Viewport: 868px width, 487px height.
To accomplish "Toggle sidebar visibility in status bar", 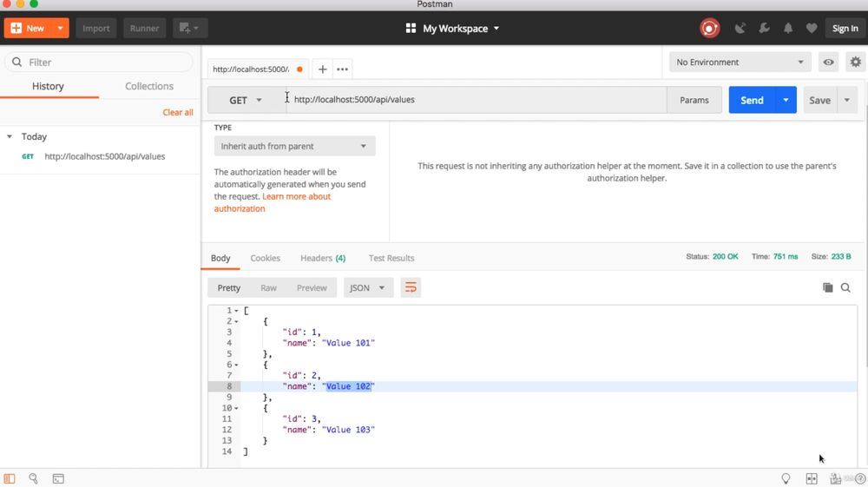I will click(10, 478).
